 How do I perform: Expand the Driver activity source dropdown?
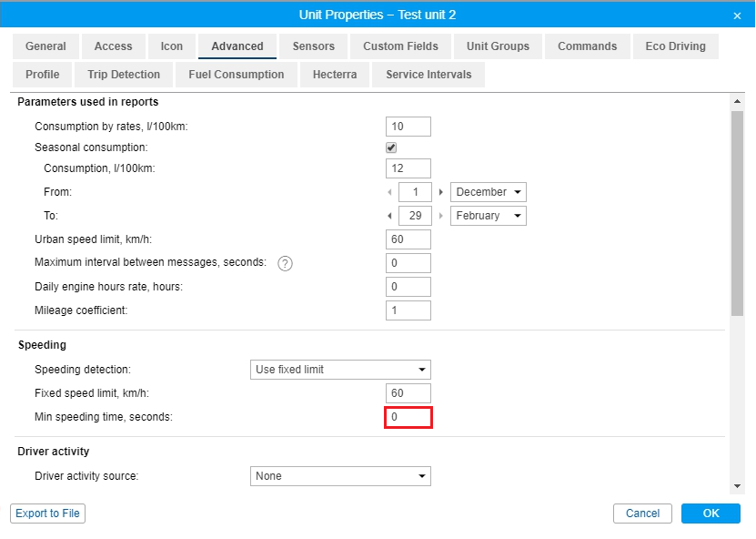340,476
